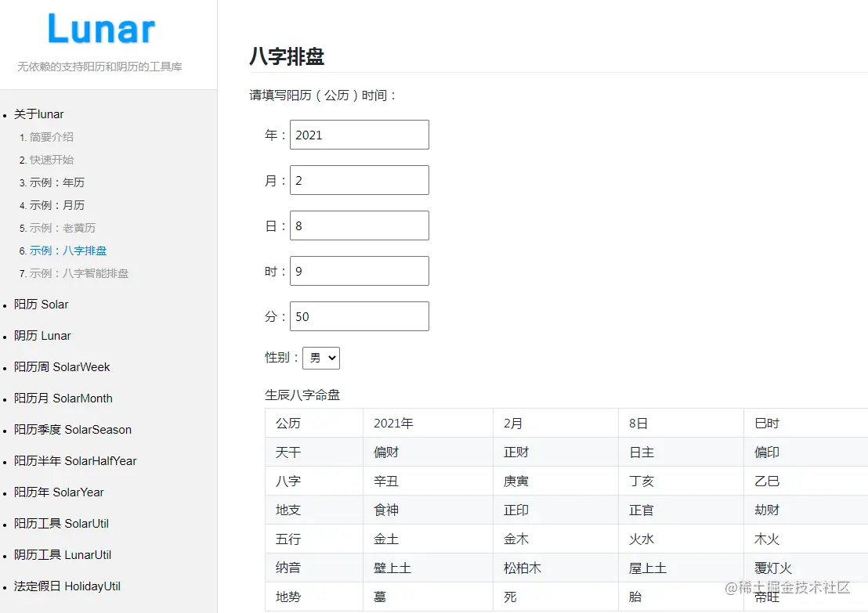Image resolution: width=868 pixels, height=613 pixels.
Task: Select the 地支 row header cell
Action: [314, 510]
